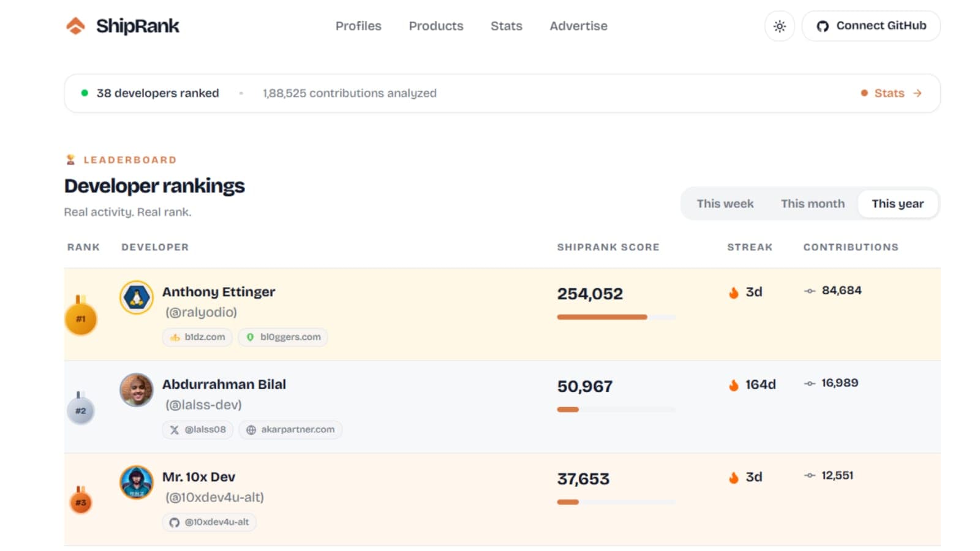The height and width of the screenshot is (551, 980).
Task: Open Mr. 10x Dev's profile name
Action: point(198,476)
